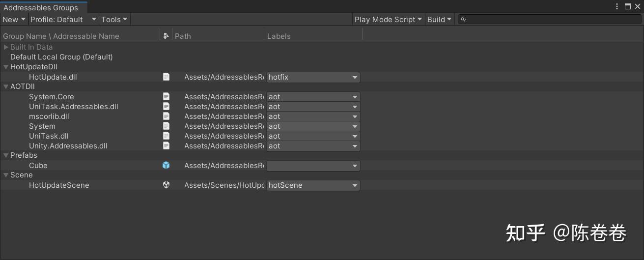The width and height of the screenshot is (644, 260).
Task: Click the asset type column header icon
Action: tap(166, 36)
